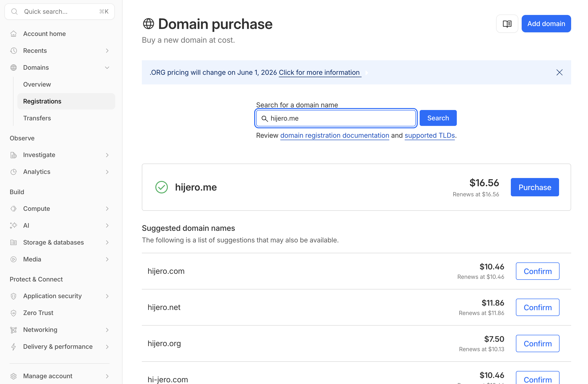Click the Quick search magnifier icon

(14, 12)
